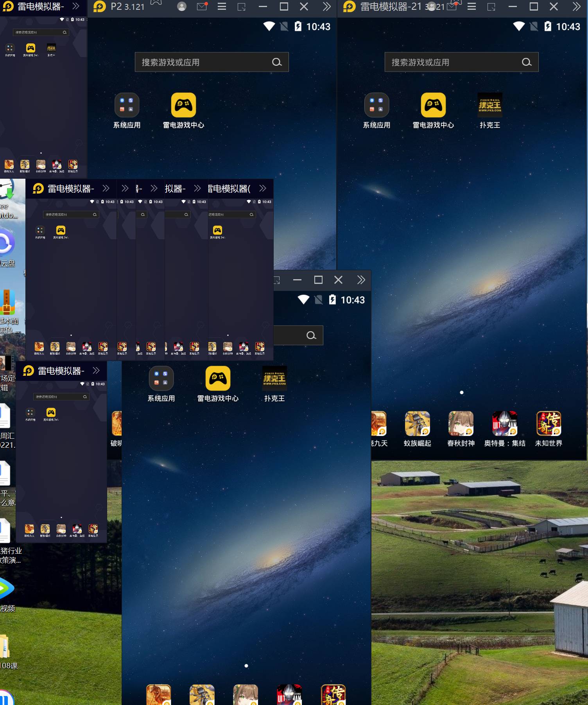Open 扑克王 in the bottom center emulator
588x705 pixels.
274,379
